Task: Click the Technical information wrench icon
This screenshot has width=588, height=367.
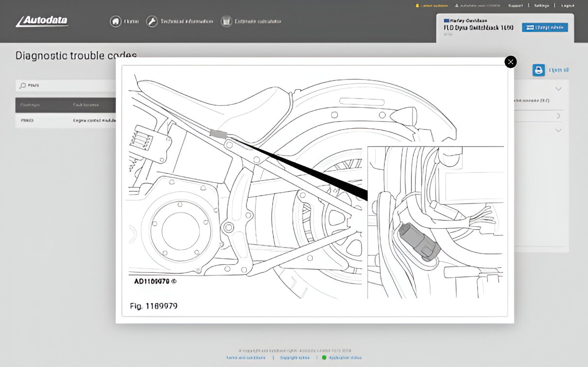Action: coord(152,21)
